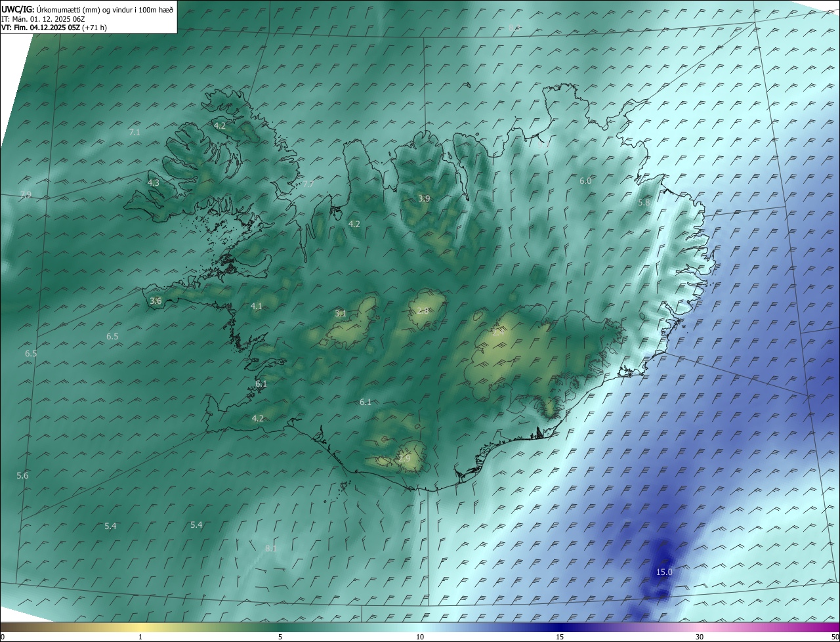Click the initialization time 'IT: Mán. 01. 12. 2025 06Z'
Image resolution: width=840 pixels, height=642 pixels.
click(43, 19)
